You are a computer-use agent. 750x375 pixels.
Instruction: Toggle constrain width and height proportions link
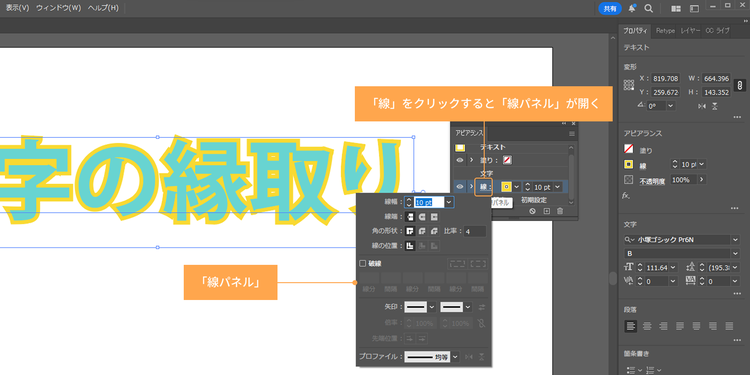click(x=739, y=85)
